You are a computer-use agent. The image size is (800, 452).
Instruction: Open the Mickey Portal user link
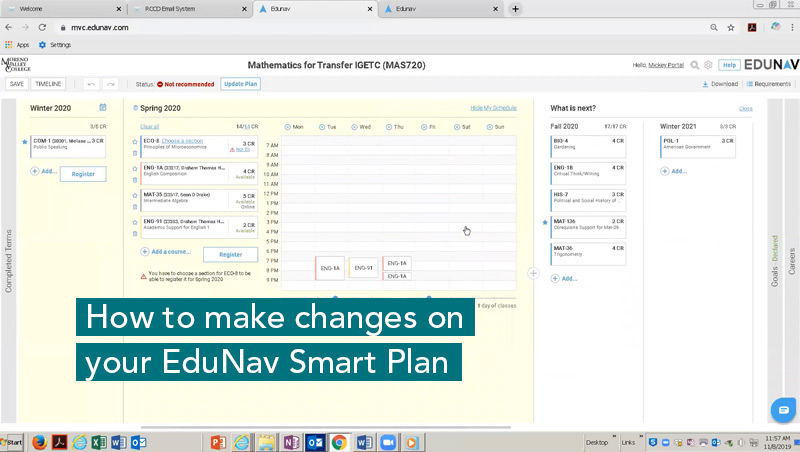click(x=666, y=65)
